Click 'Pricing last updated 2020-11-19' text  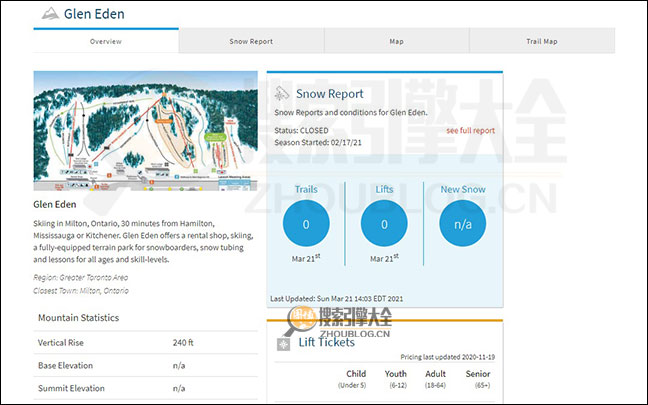pos(448,357)
